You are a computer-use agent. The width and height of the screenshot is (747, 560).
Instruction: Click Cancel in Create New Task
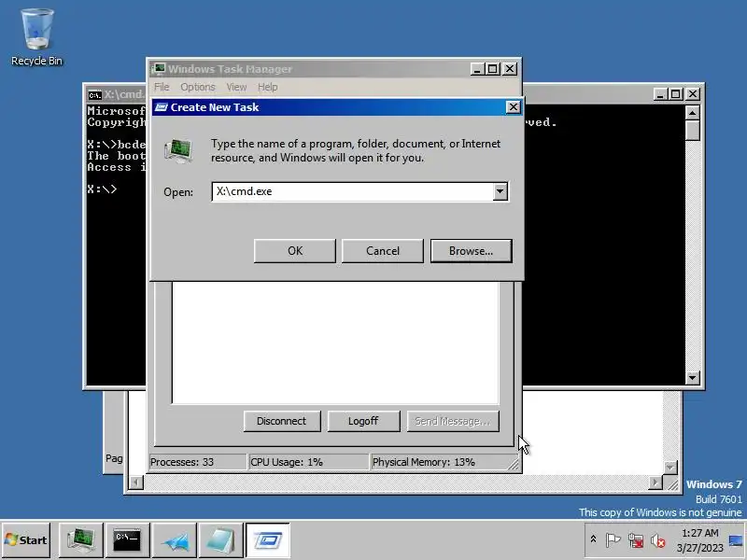click(383, 251)
